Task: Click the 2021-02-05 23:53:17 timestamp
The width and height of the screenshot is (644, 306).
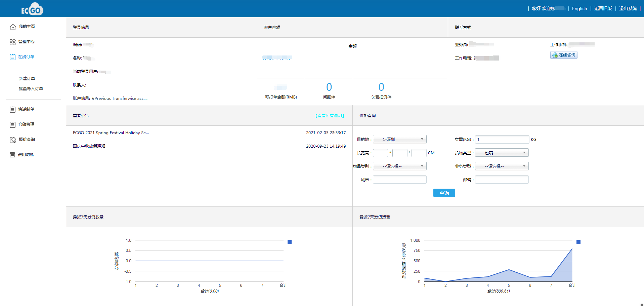Action: [326, 133]
